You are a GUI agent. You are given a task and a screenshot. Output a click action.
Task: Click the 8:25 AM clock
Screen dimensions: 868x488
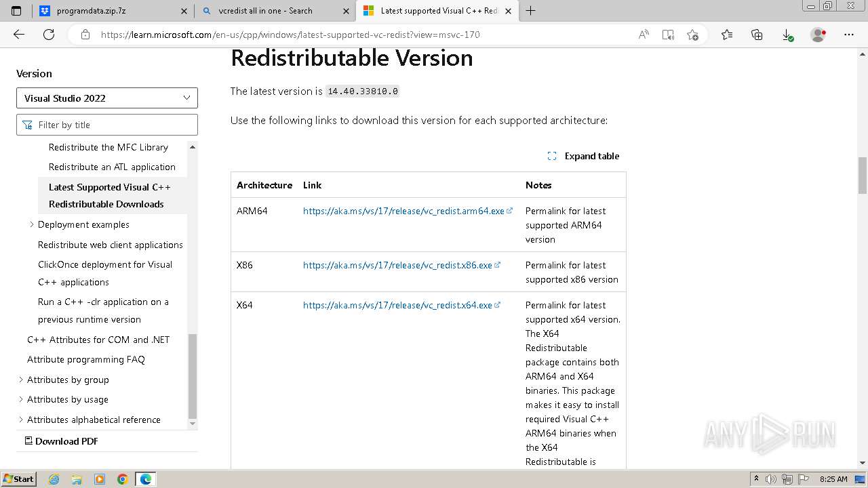[x=833, y=479]
